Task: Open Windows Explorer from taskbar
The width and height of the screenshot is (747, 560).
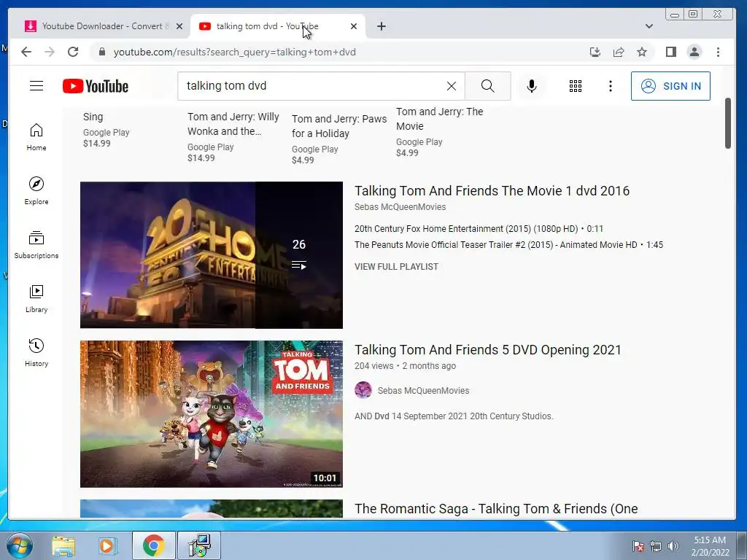Action: (63, 545)
